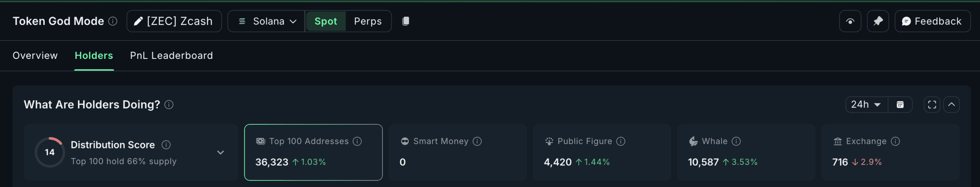
Task: Show info for Top 100 Addresses
Action: tap(357, 141)
